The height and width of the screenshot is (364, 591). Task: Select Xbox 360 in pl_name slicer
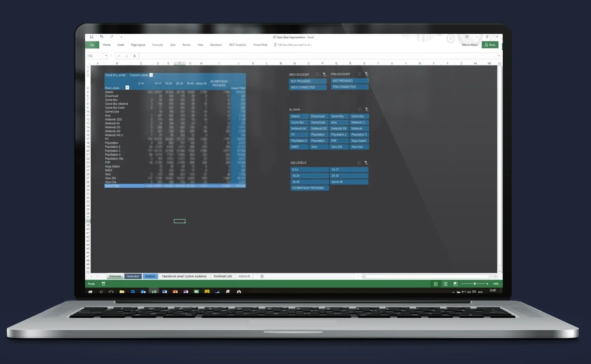339,147
